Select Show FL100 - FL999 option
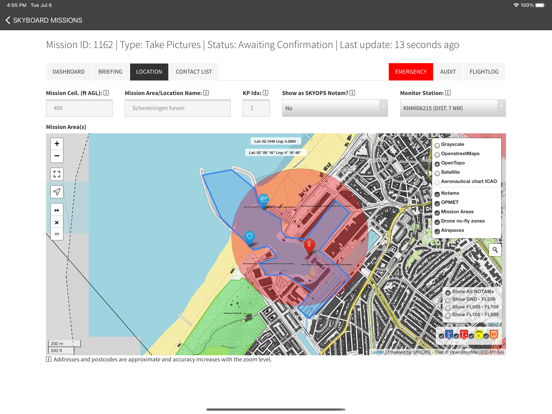This screenshot has width=552, height=414. [x=448, y=316]
